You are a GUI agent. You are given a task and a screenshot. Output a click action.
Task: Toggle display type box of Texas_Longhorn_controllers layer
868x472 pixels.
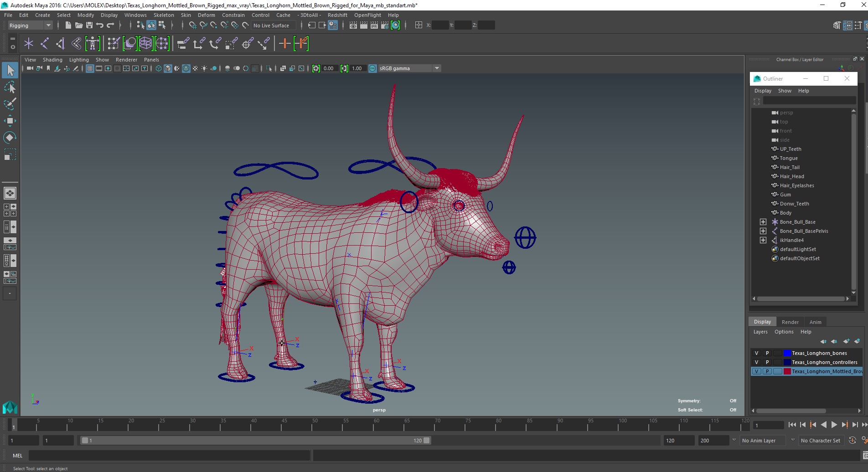click(778, 362)
